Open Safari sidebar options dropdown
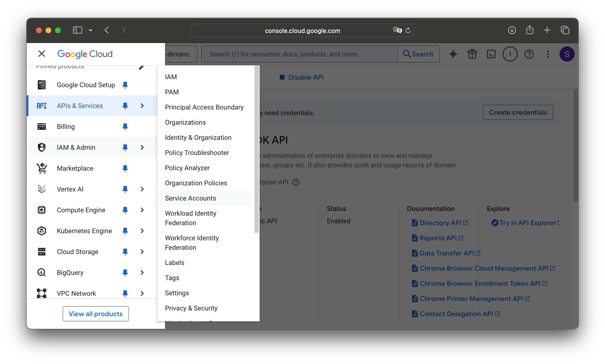 (x=91, y=30)
